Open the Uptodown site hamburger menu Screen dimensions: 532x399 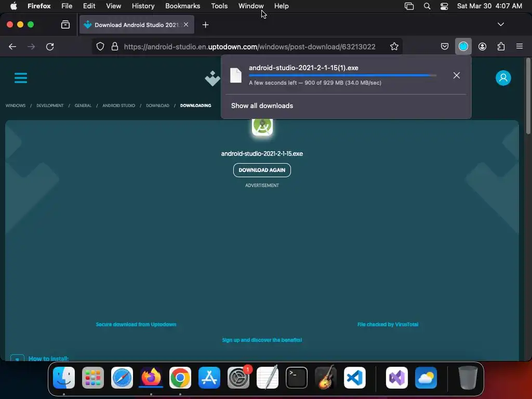pos(21,78)
